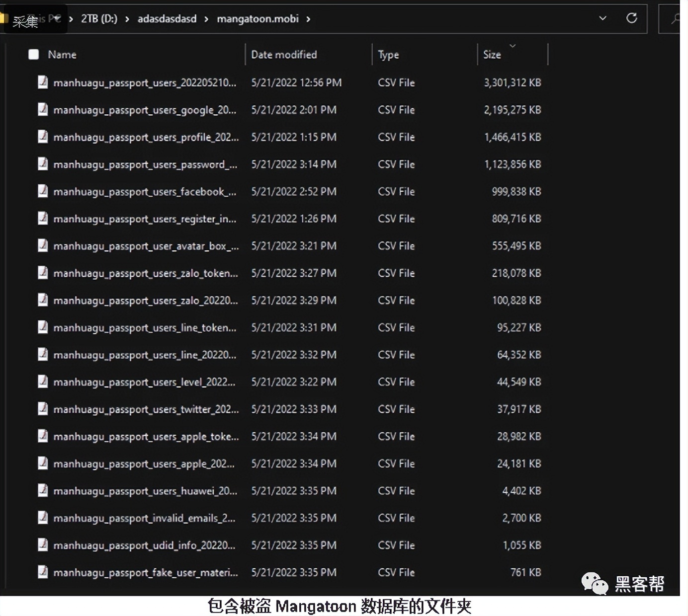Select the file name manhuagu_passport_users_google_20...
This screenshot has width=688, height=616.
145,110
